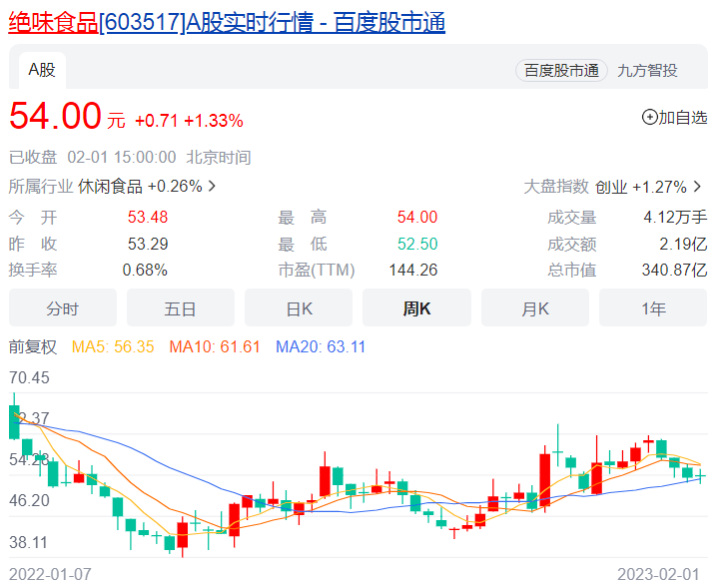Open the 绝味食品 A股实时行情 title link

(x=227, y=22)
